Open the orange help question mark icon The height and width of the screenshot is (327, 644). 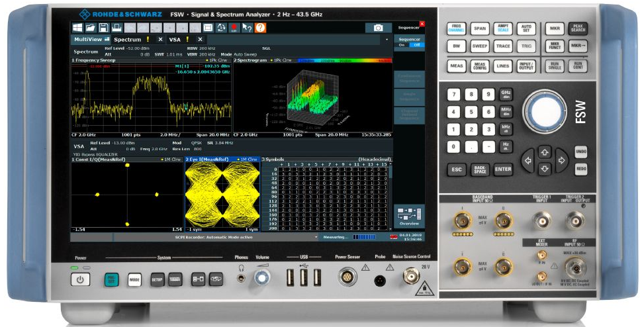pyautogui.click(x=260, y=28)
